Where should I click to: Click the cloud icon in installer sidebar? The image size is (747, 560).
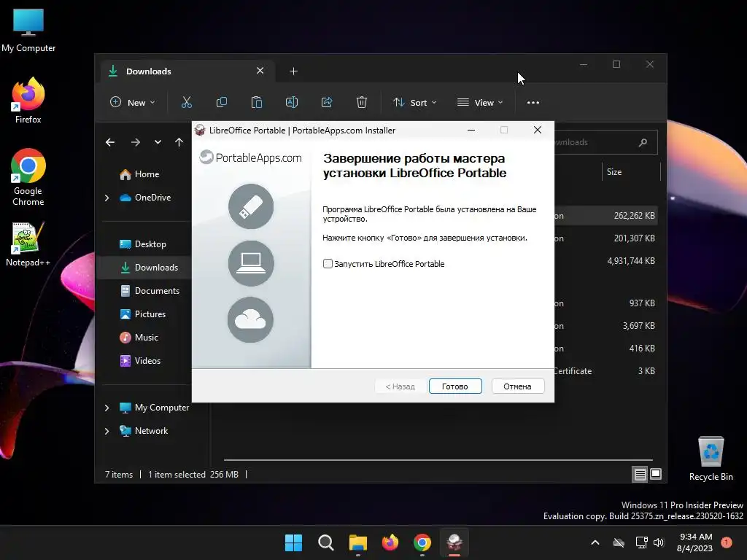pos(251,319)
